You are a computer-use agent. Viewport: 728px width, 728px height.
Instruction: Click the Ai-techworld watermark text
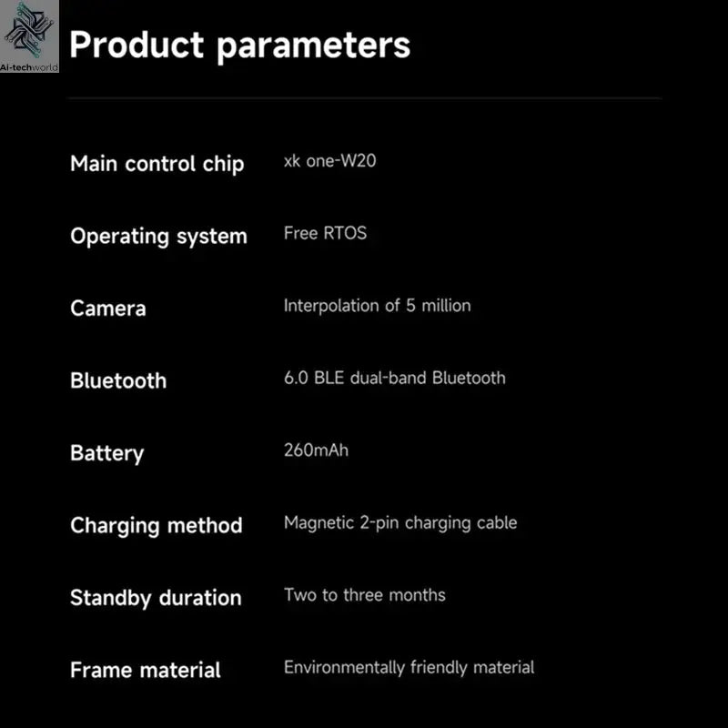coord(30,66)
